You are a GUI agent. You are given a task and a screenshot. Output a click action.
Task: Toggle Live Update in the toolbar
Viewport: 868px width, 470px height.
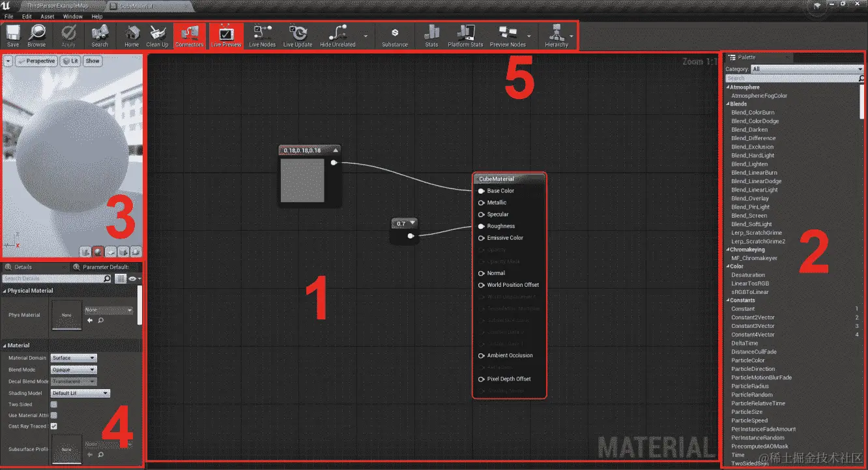(298, 36)
